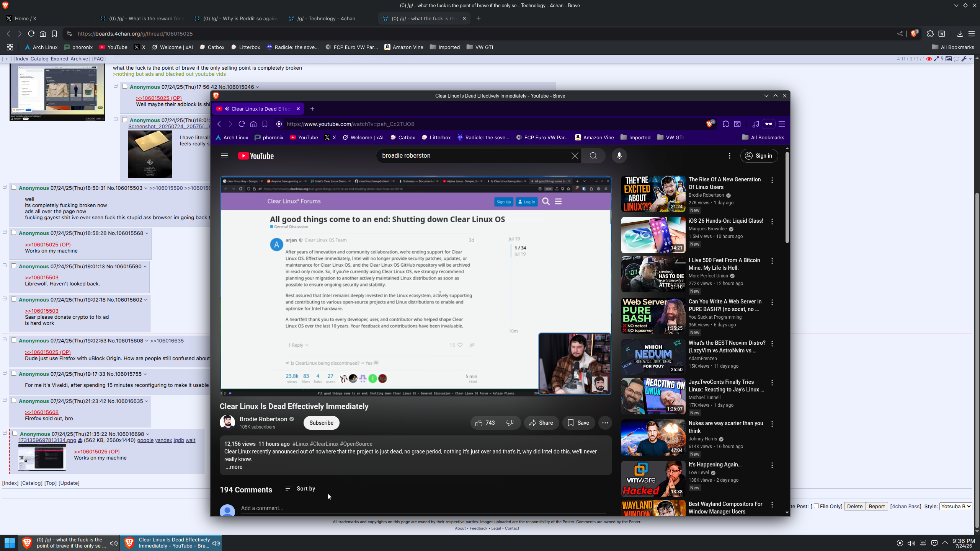Screen dimensions: 980x551
Task: Reload the 4chan thread page
Action: tap(31, 34)
